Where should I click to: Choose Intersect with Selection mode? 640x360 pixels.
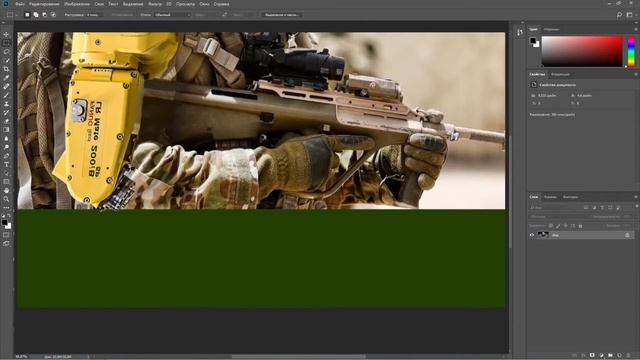pos(53,15)
